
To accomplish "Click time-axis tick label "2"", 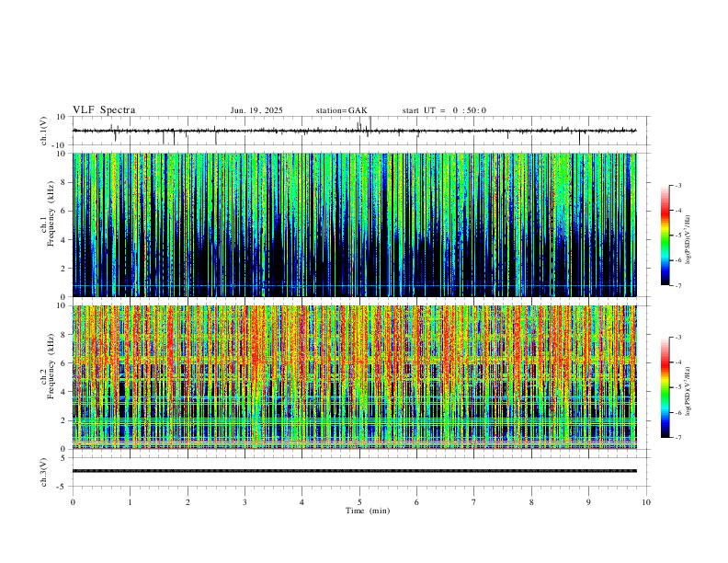I will tap(188, 502).
